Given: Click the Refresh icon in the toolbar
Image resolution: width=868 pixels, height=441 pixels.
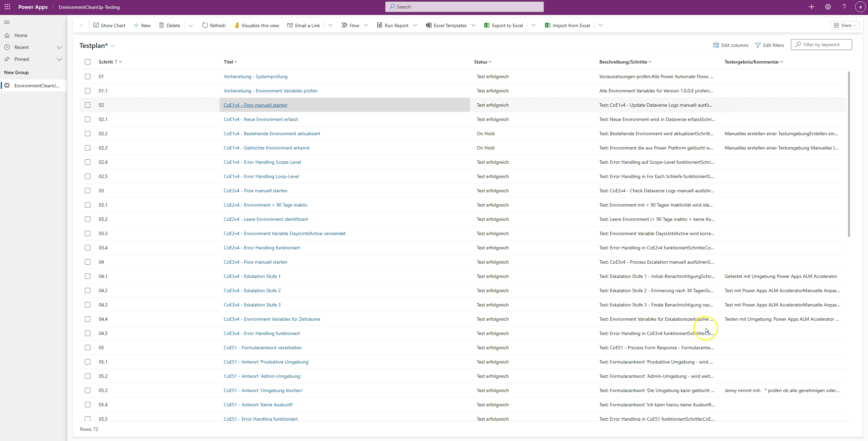Looking at the screenshot, I should tap(205, 25).
